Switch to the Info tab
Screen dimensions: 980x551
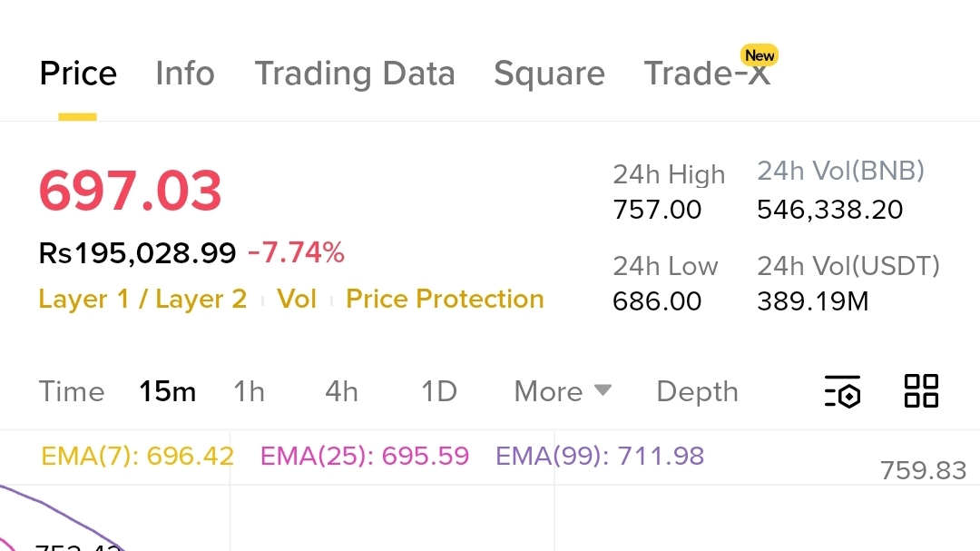pos(185,74)
